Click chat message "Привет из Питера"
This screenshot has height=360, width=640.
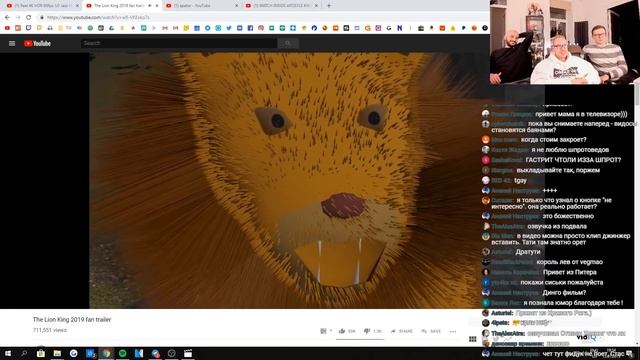point(570,272)
